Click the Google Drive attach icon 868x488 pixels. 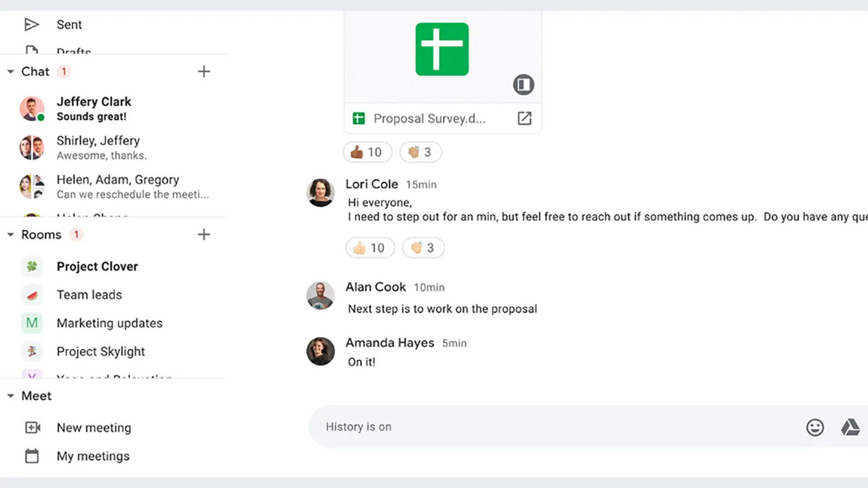coord(850,427)
